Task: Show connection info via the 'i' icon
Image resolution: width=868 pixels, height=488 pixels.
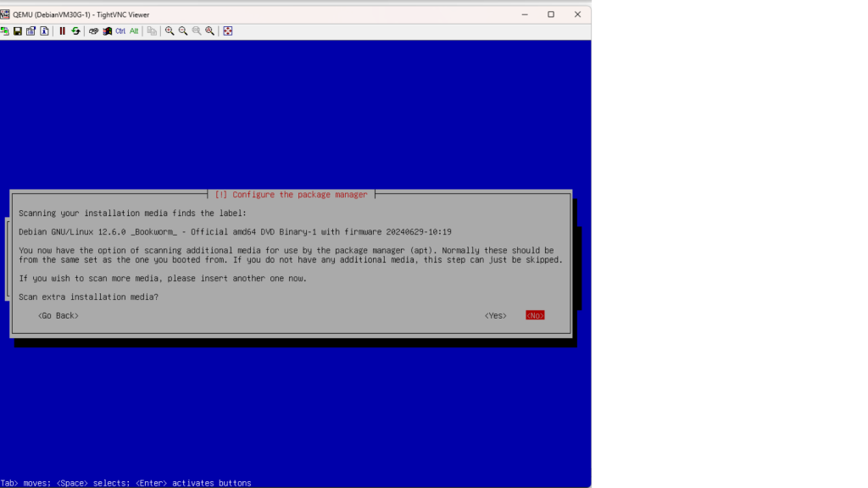Action: tap(44, 31)
